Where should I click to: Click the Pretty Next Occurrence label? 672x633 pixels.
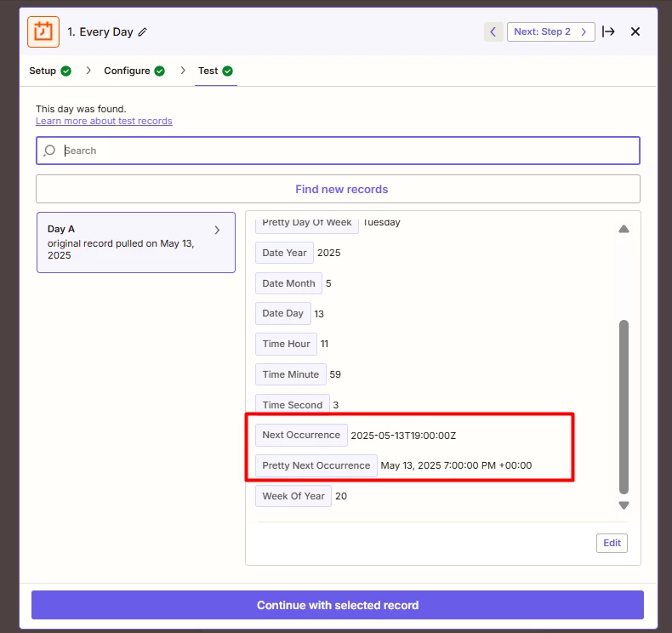coord(316,465)
